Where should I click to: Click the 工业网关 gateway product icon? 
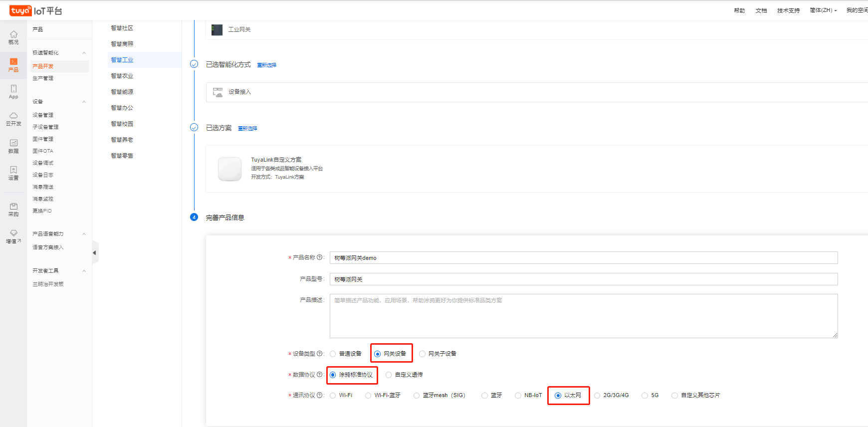(217, 30)
